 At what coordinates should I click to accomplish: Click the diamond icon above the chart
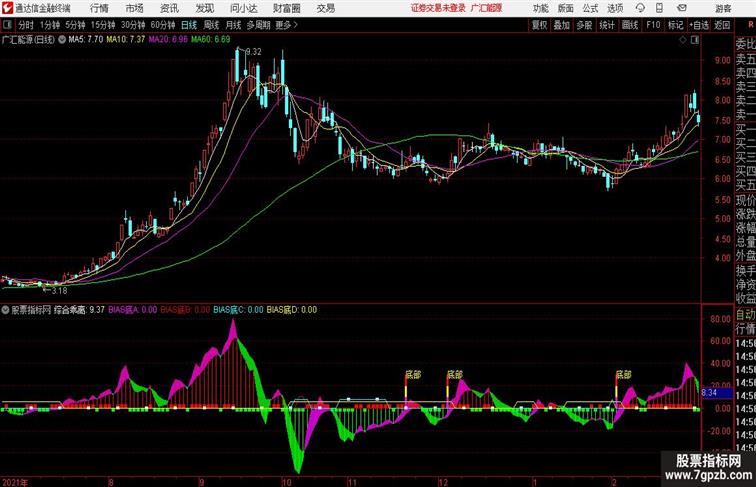[683, 40]
